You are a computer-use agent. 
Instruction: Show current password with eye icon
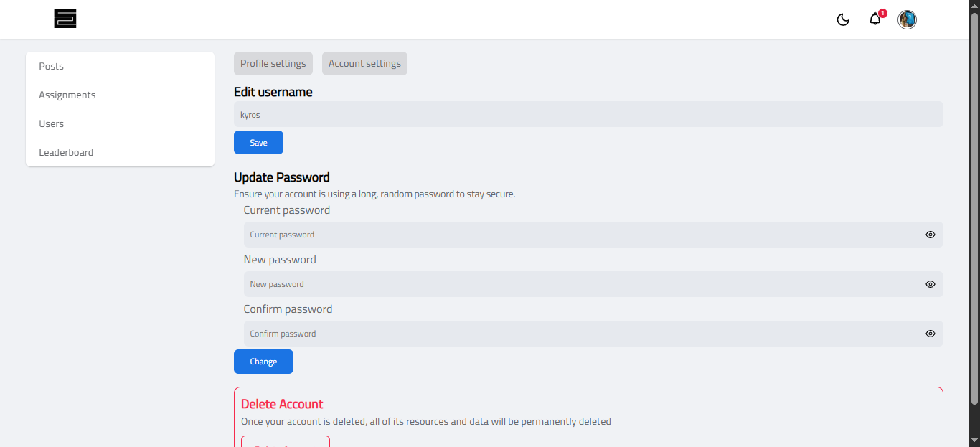click(x=930, y=235)
